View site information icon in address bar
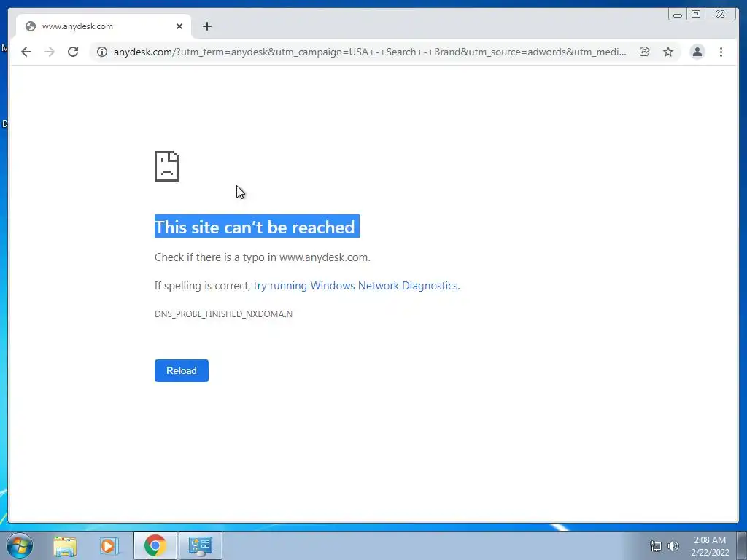Image resolution: width=747 pixels, height=560 pixels. point(102,52)
